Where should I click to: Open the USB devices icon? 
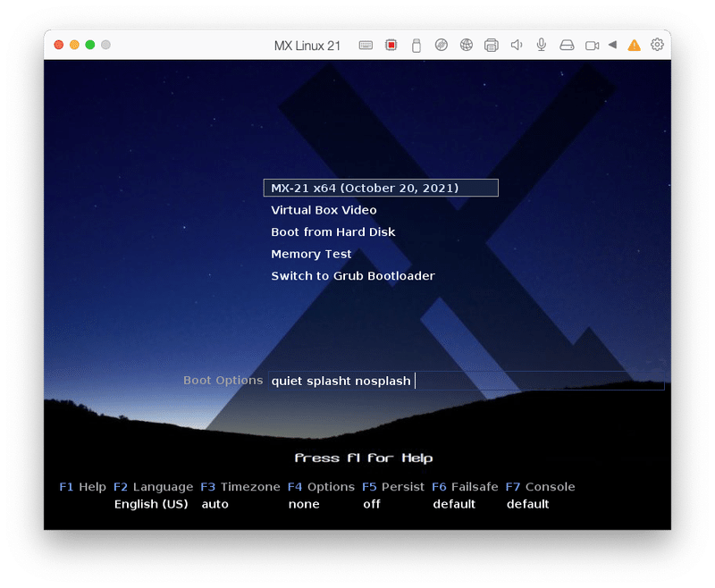tap(416, 45)
